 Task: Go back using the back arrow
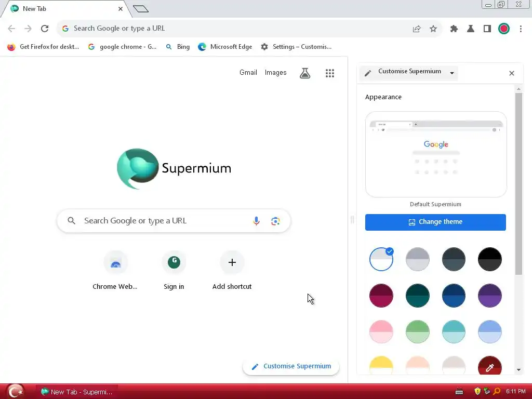11,29
